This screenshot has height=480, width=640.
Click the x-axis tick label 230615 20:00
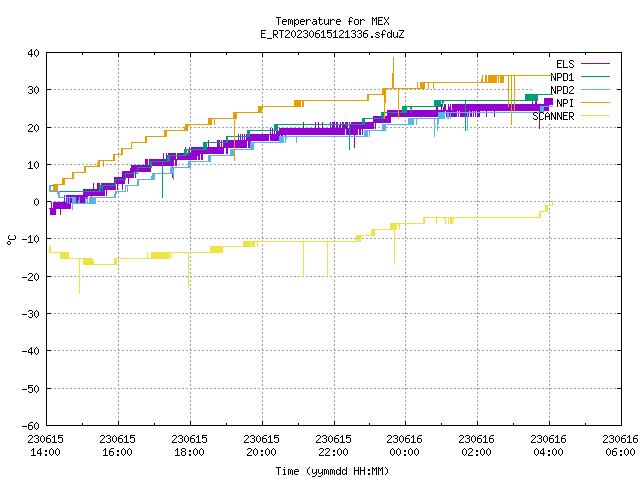(x=261, y=446)
